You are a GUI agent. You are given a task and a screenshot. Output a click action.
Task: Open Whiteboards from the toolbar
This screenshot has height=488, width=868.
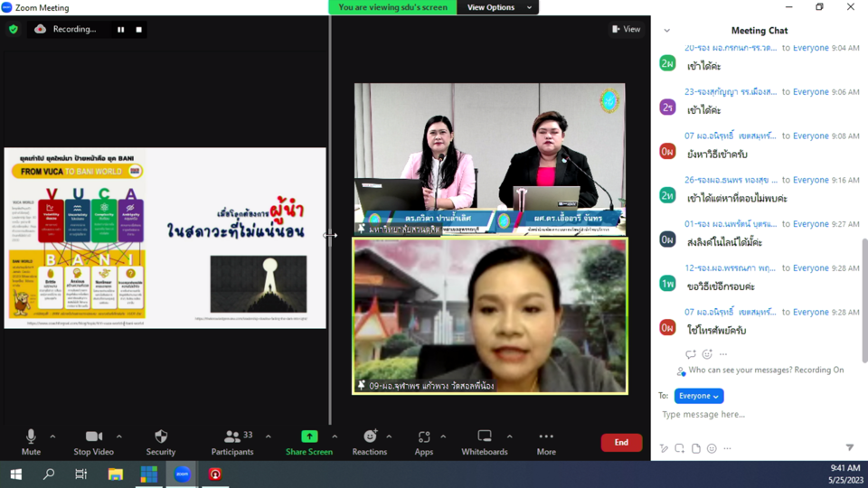[x=485, y=440]
